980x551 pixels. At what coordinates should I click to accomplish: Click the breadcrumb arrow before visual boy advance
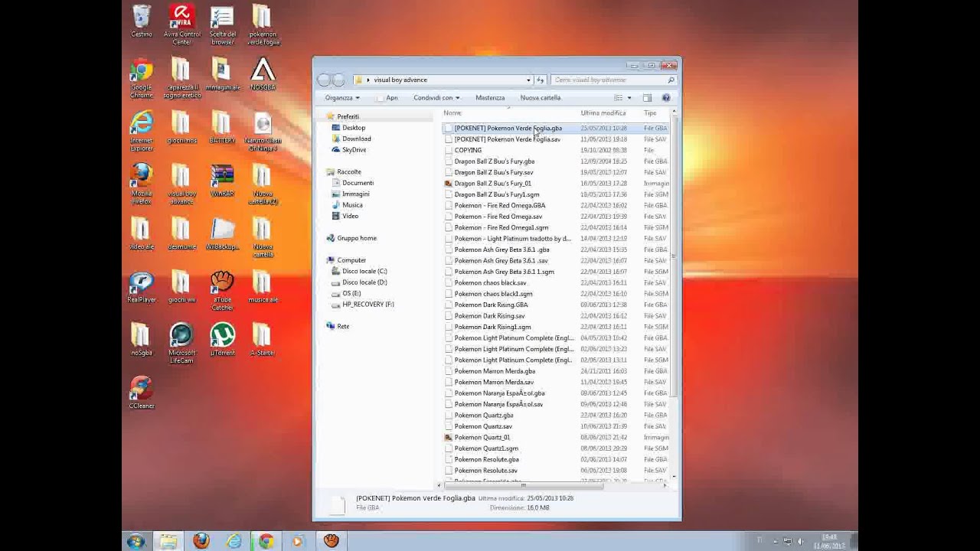(368, 80)
